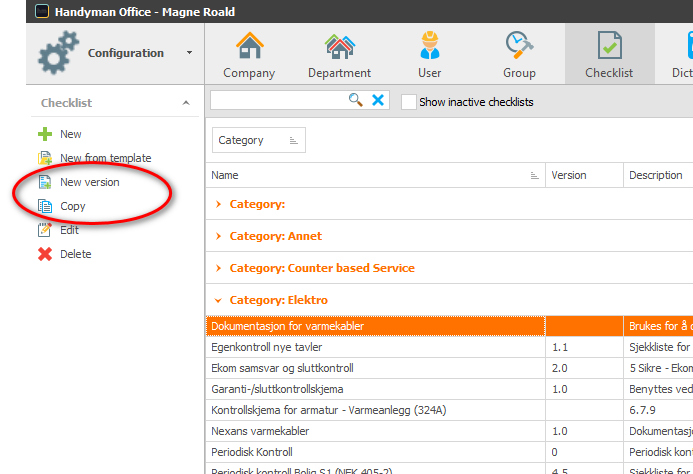
Task: Open the User section
Action: click(x=429, y=54)
